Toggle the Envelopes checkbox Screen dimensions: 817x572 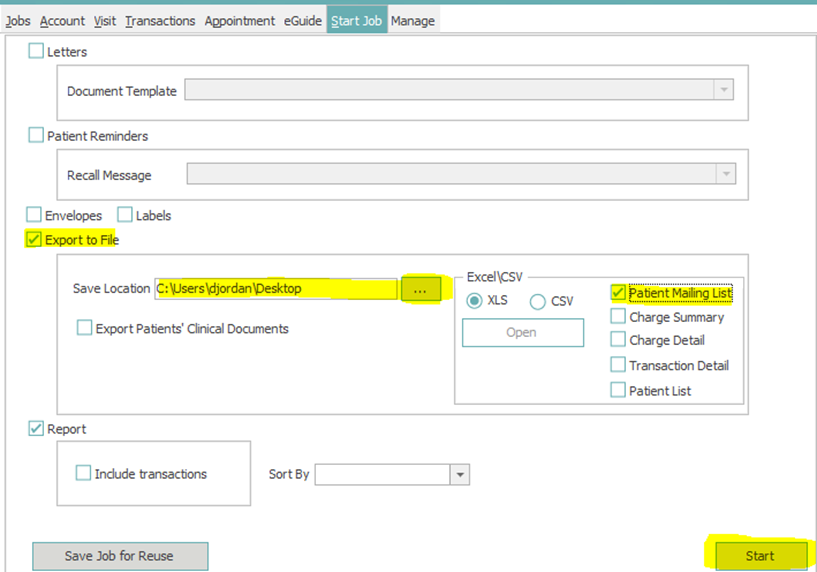pyautogui.click(x=35, y=215)
